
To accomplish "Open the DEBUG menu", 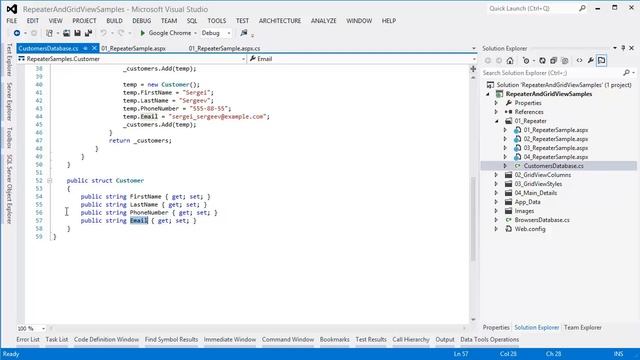I will (x=141, y=20).
